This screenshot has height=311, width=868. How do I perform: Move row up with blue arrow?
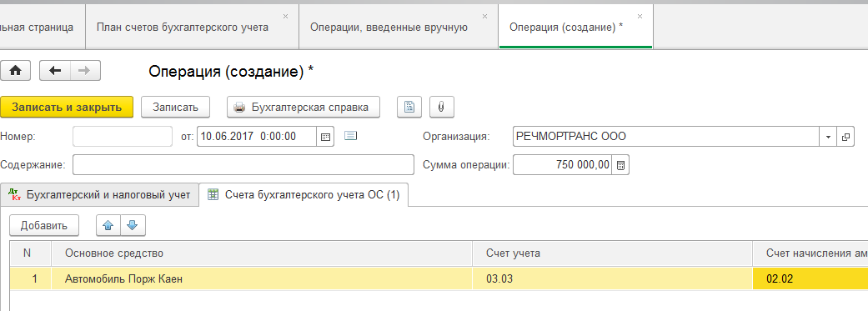[108, 226]
